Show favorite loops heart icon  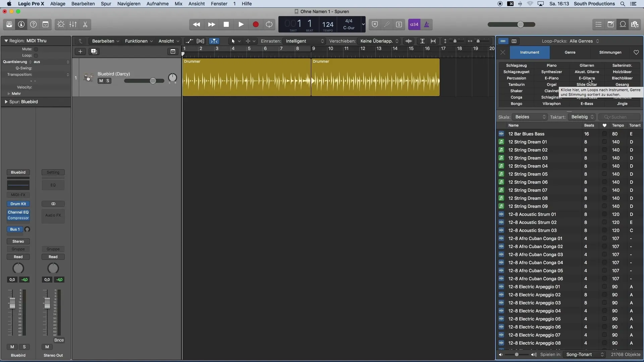pyautogui.click(x=636, y=52)
